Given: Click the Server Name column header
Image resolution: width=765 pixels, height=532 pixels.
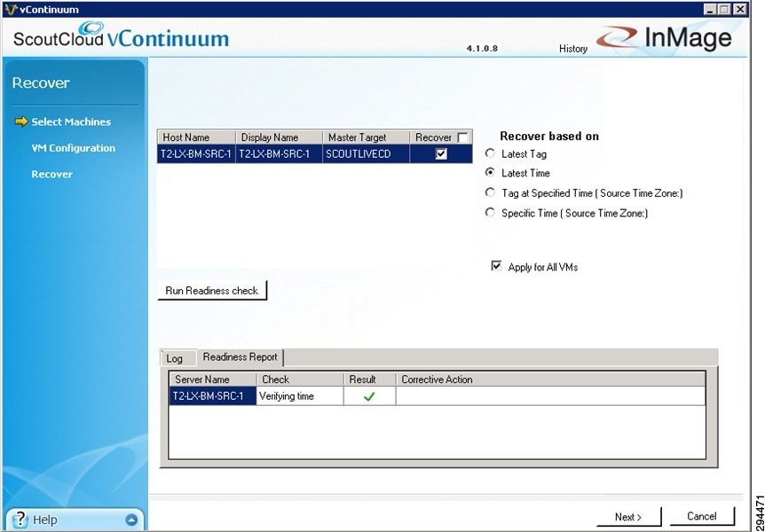Looking at the screenshot, I should click(x=213, y=379).
